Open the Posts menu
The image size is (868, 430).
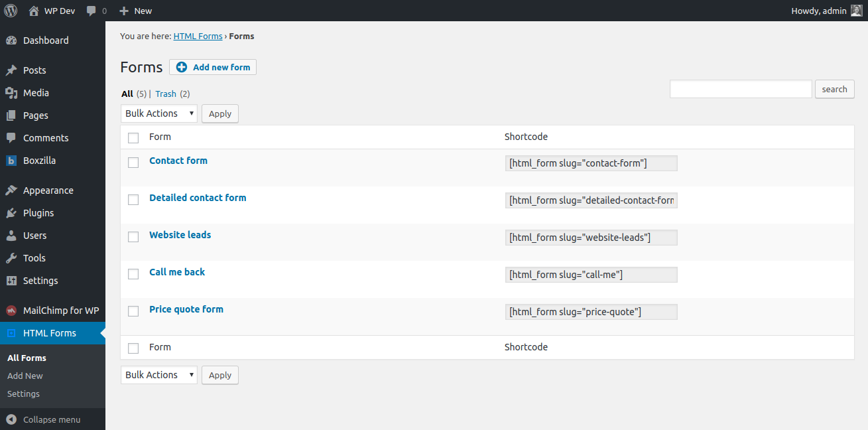[34, 70]
